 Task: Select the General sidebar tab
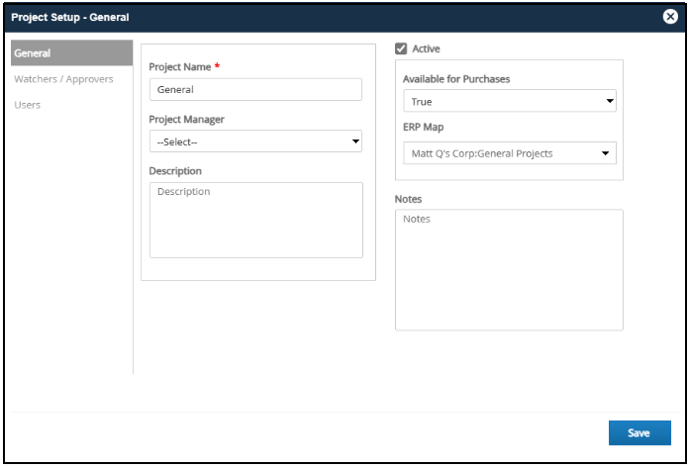tap(72, 53)
